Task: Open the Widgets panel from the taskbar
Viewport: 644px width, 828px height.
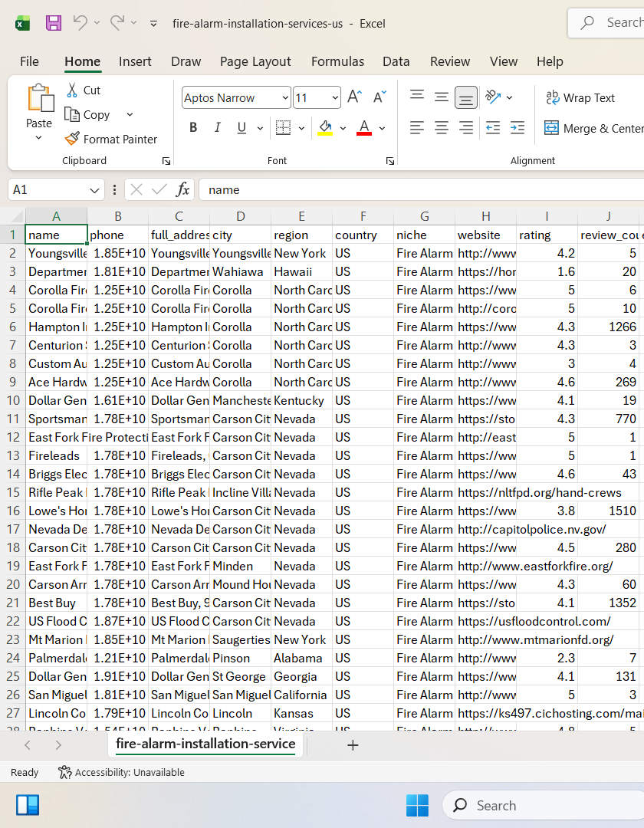Action: pyautogui.click(x=28, y=805)
